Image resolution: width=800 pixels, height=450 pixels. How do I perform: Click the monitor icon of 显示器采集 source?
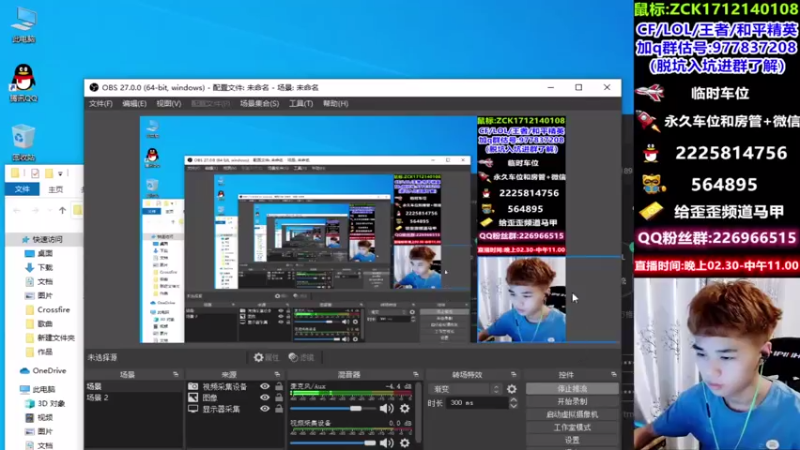(193, 409)
